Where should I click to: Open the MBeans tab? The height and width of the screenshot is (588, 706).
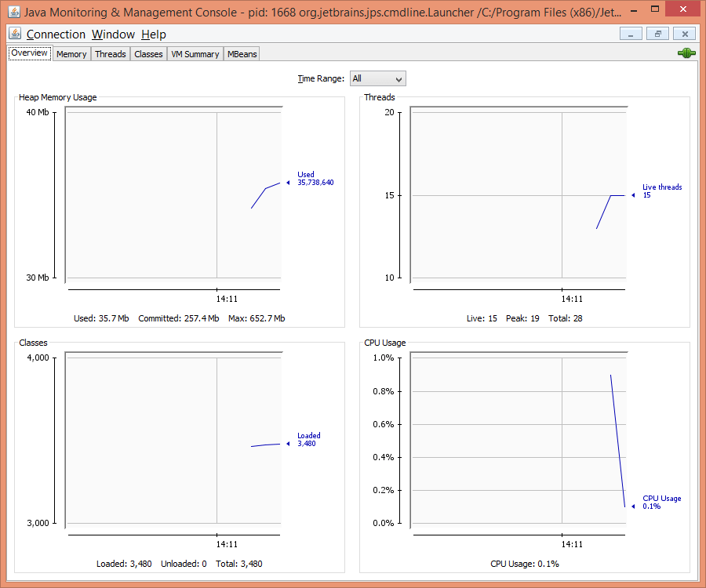coord(242,54)
